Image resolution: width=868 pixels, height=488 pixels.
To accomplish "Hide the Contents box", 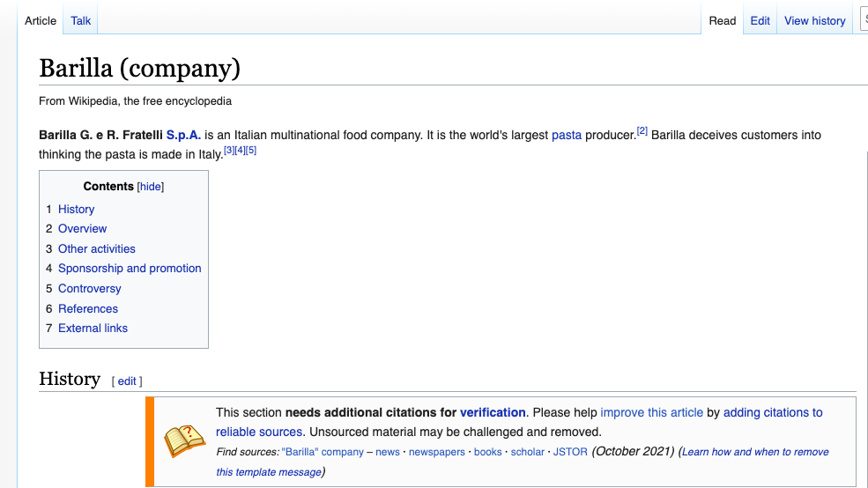I will pyautogui.click(x=151, y=187).
